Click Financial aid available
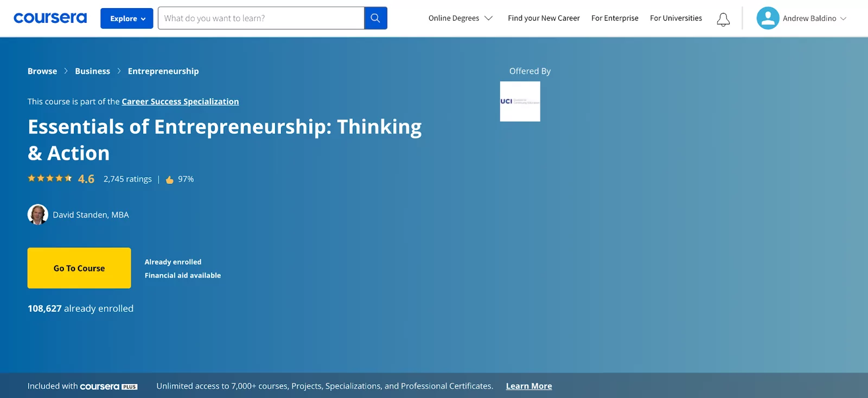Image resolution: width=868 pixels, height=398 pixels. [x=183, y=275]
